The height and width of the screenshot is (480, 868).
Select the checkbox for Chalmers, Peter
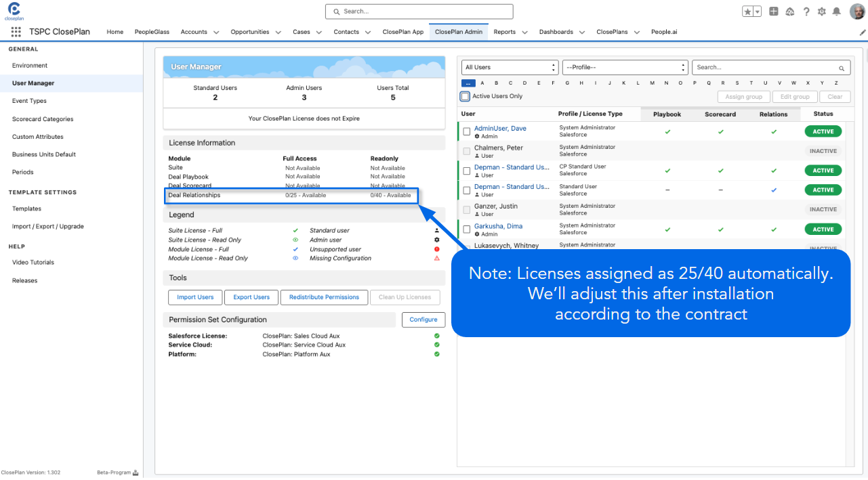click(466, 151)
